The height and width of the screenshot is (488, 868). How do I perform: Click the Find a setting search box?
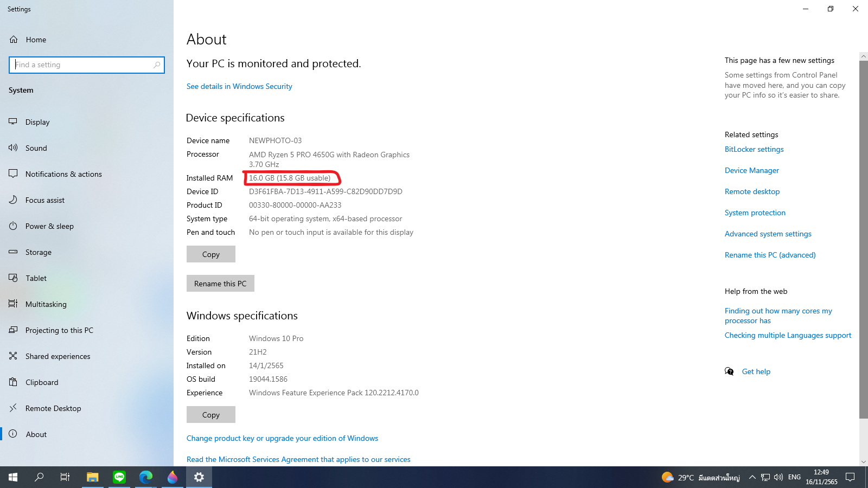87,65
